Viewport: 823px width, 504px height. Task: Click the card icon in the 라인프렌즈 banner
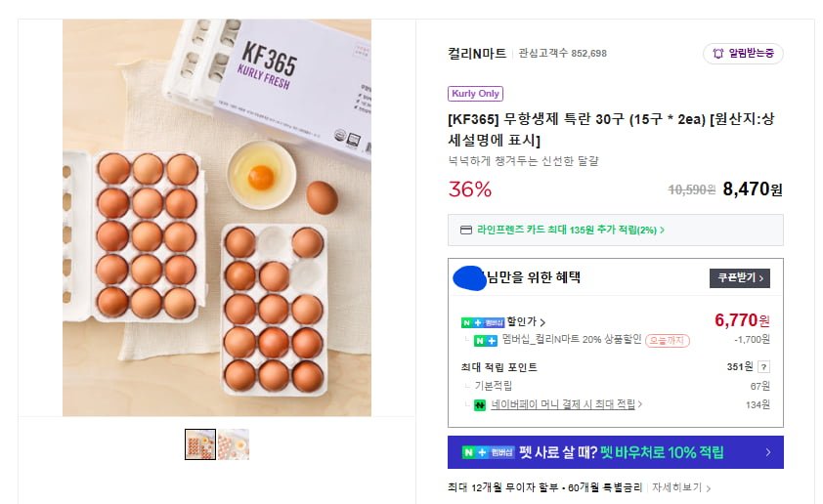click(466, 231)
